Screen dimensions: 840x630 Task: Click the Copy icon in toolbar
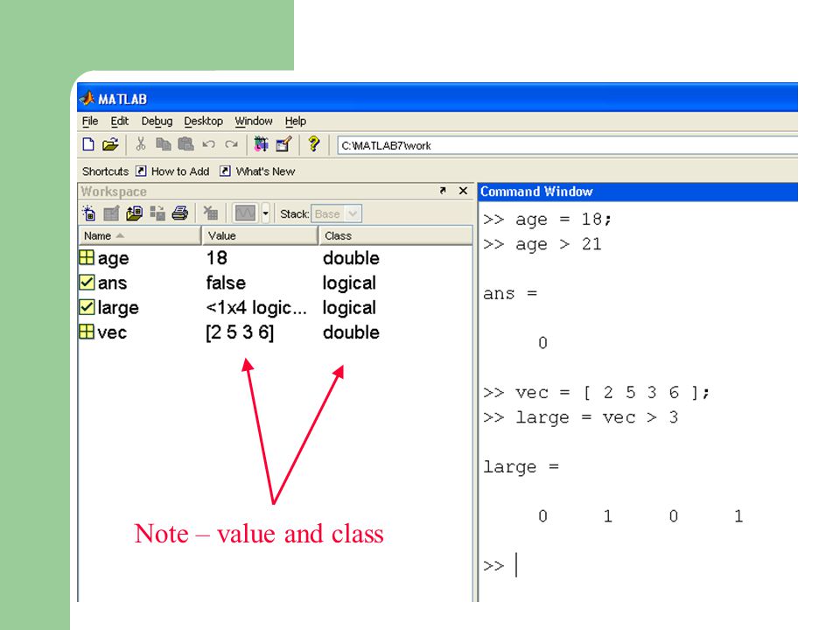coord(163,144)
